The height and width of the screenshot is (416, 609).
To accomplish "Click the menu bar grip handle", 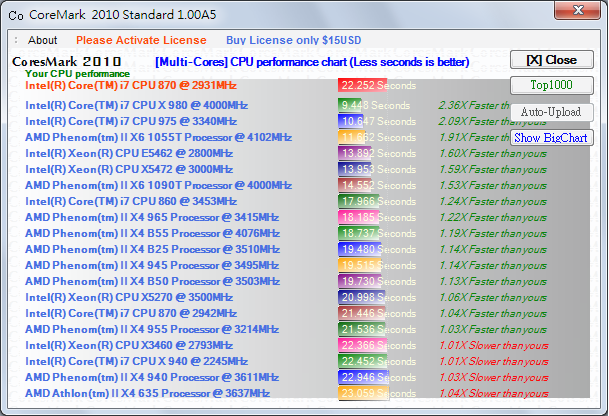I will pos(16,40).
